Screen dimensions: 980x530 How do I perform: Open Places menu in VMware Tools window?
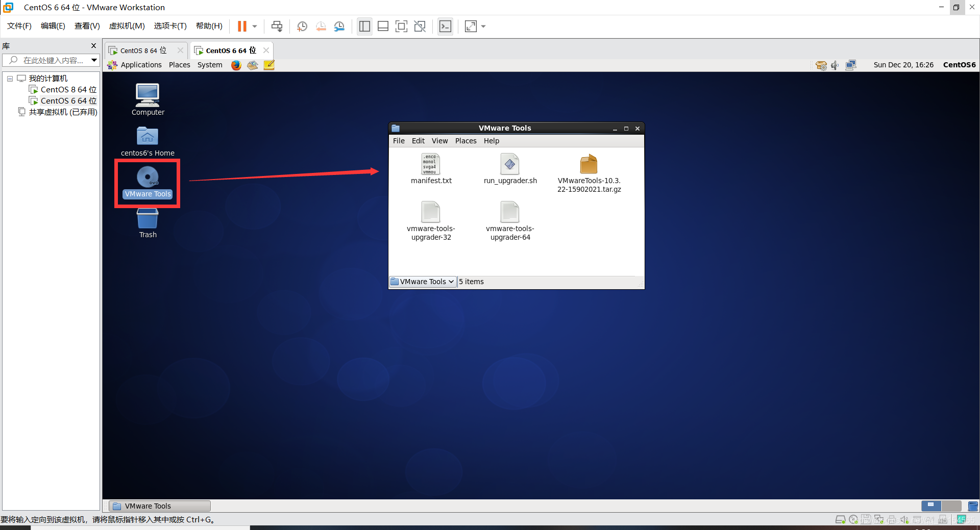(465, 141)
